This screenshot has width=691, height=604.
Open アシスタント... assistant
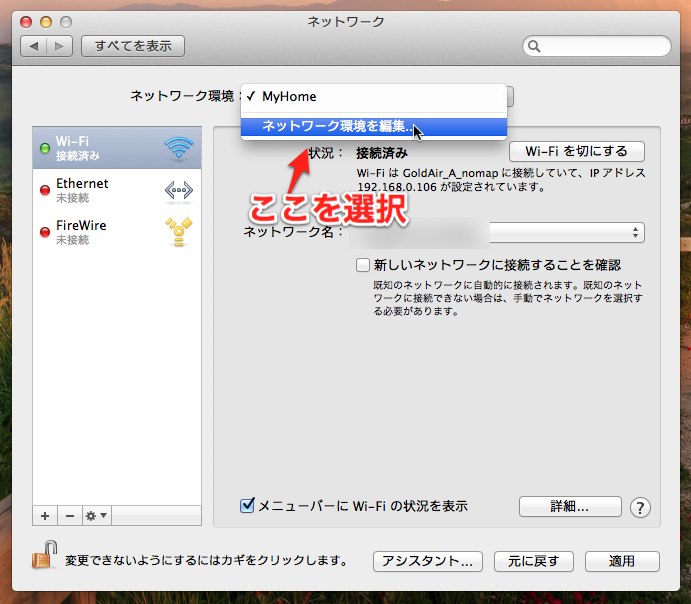(x=427, y=561)
